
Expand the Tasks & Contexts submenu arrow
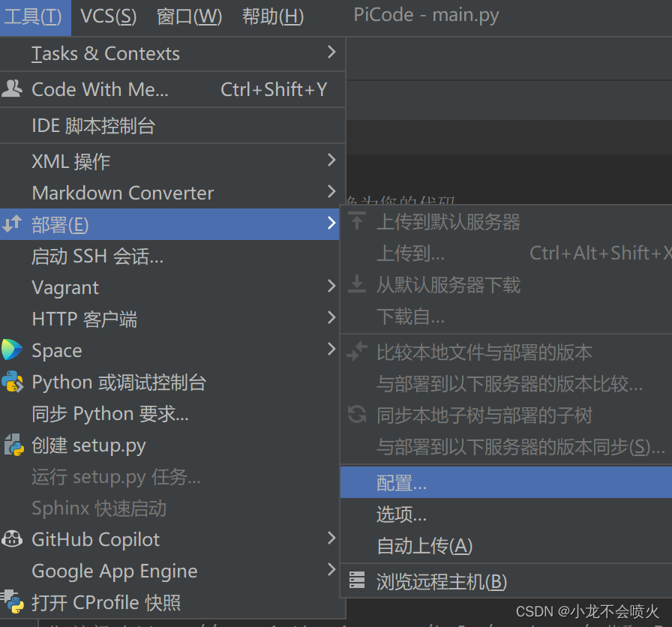pyautogui.click(x=331, y=52)
